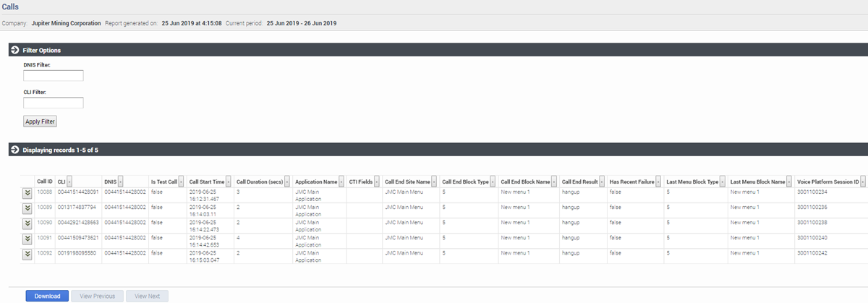Screen dimensions: 868x303
Task: Collapse the Call Duration (secs) column
Action: (287, 182)
